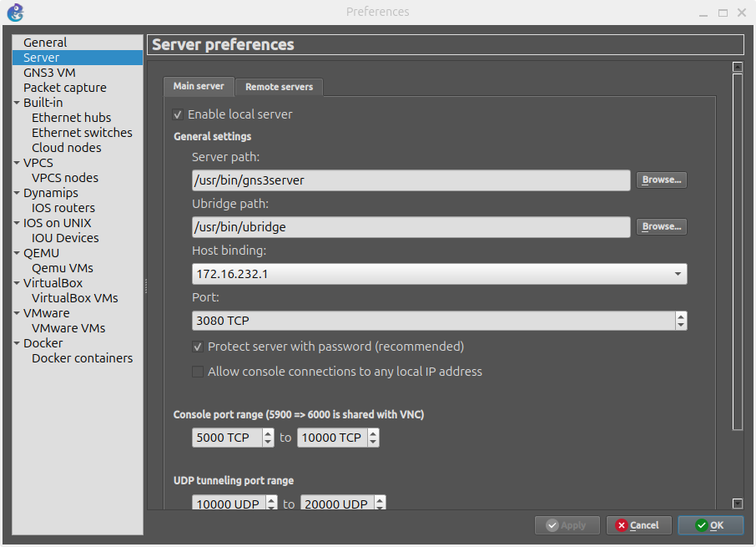Select the Packet capture preferences entry
Viewport: 756px width, 547px height.
(x=64, y=87)
